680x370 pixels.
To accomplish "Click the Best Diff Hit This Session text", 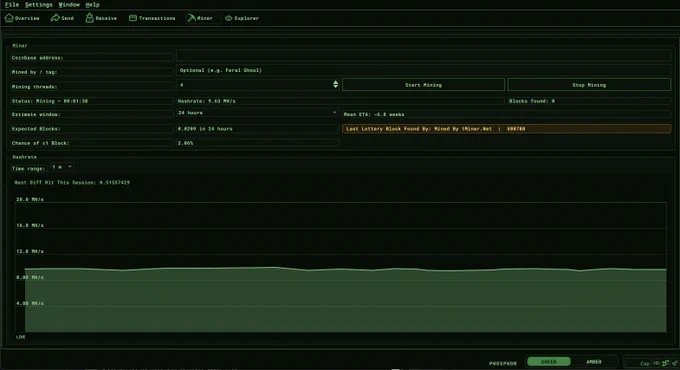I will [x=72, y=182].
